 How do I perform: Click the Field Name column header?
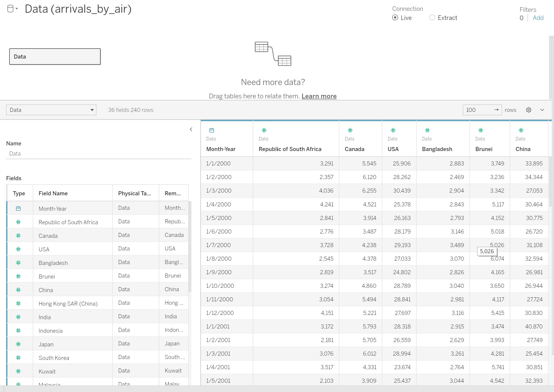pos(53,193)
